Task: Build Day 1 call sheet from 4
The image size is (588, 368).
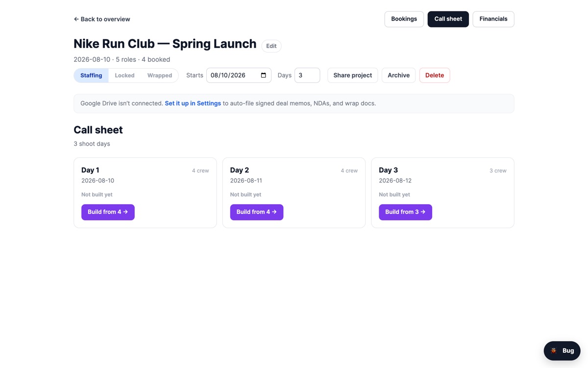Action: click(x=108, y=212)
